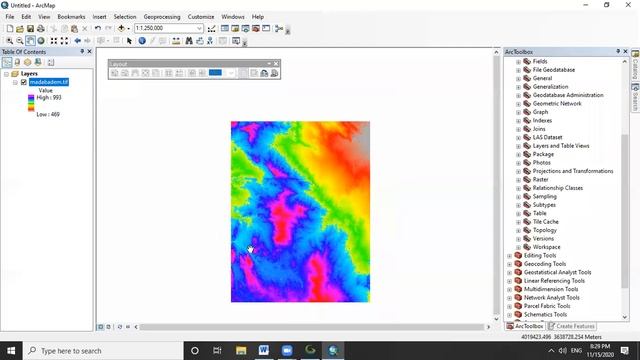Toggle auto-hide pin on ArcToolbox panel
The width and height of the screenshot is (640, 360).
coord(618,51)
